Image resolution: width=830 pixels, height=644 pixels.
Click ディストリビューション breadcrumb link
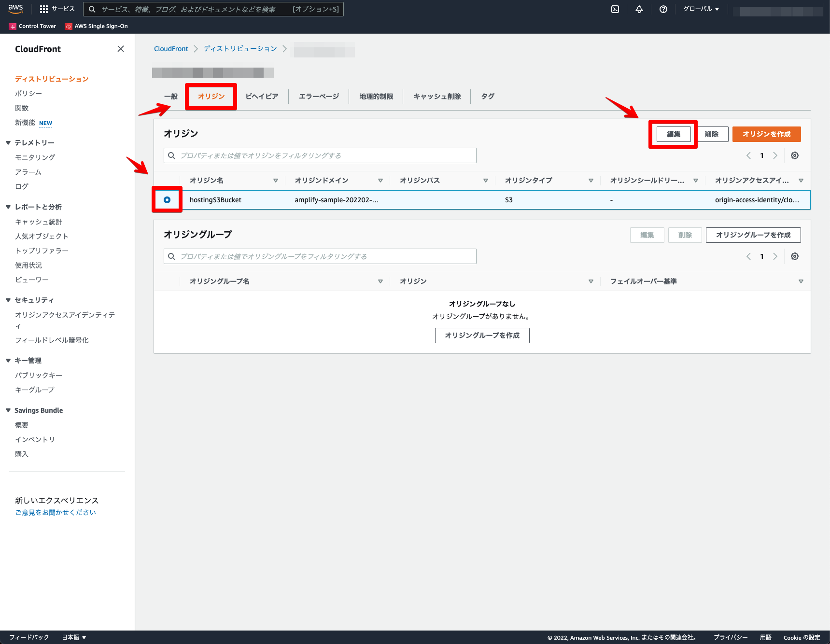point(240,49)
